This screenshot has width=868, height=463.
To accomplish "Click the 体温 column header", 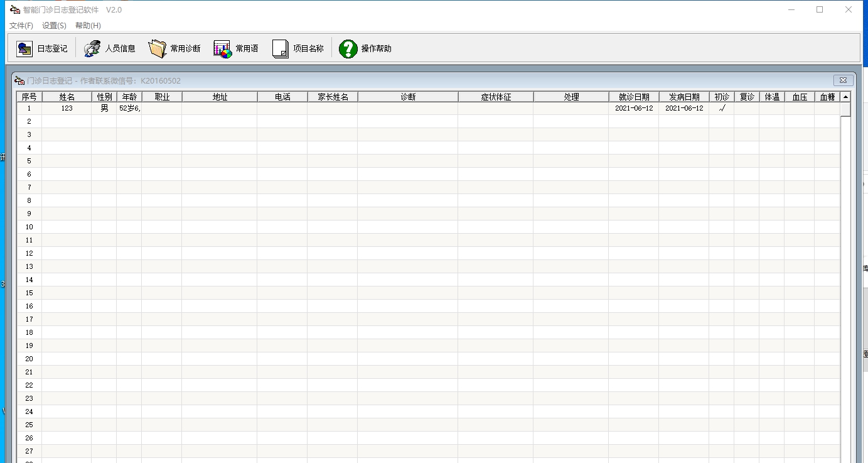I will click(772, 97).
